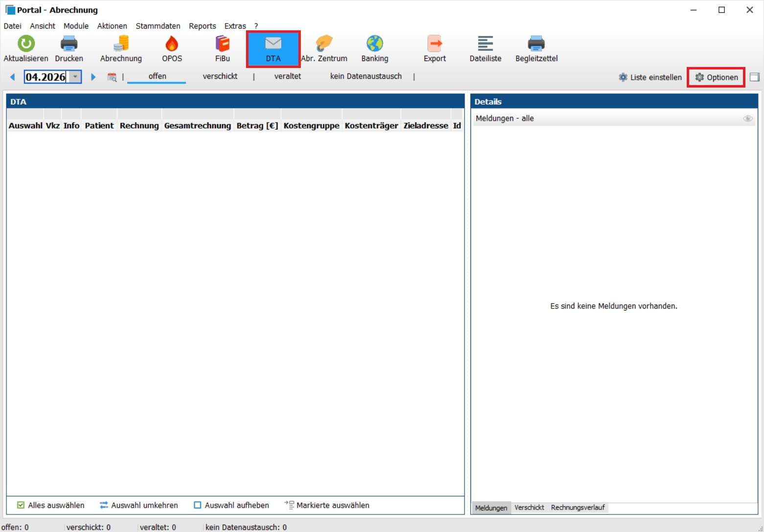Open Abr. Zentrum module
This screenshot has height=532, width=764.
coord(324,44)
